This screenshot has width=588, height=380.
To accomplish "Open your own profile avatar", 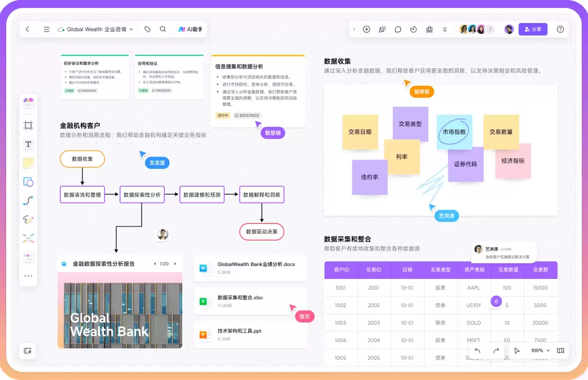I will tap(509, 29).
